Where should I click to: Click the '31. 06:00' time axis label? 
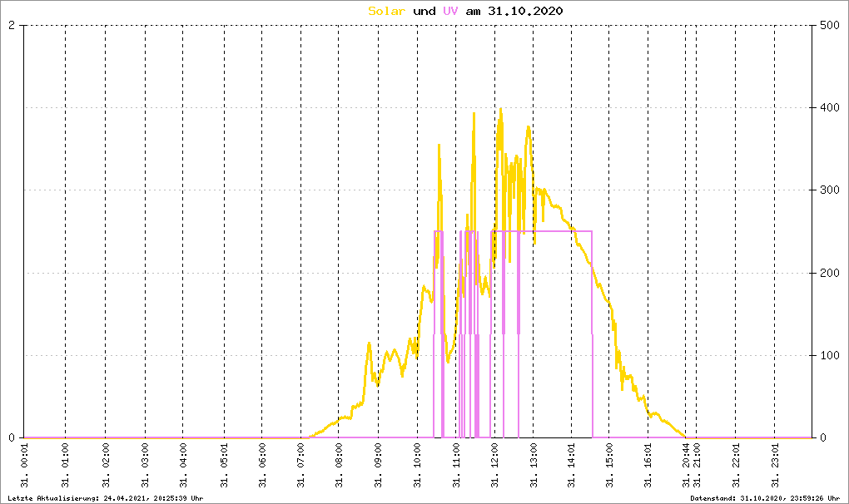262,466
